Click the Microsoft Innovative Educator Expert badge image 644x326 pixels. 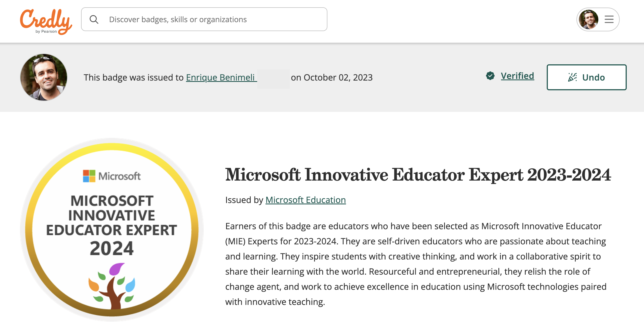(x=112, y=230)
